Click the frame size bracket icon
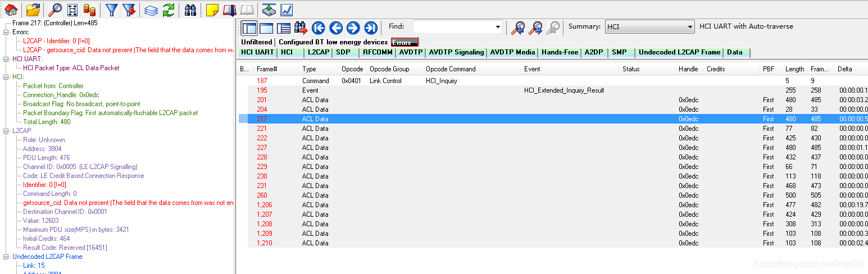 72,9
